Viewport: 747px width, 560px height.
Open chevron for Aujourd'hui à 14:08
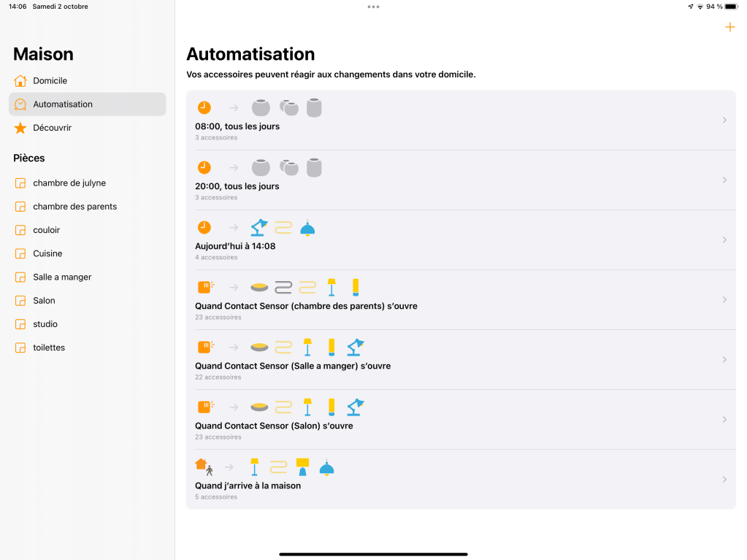724,239
